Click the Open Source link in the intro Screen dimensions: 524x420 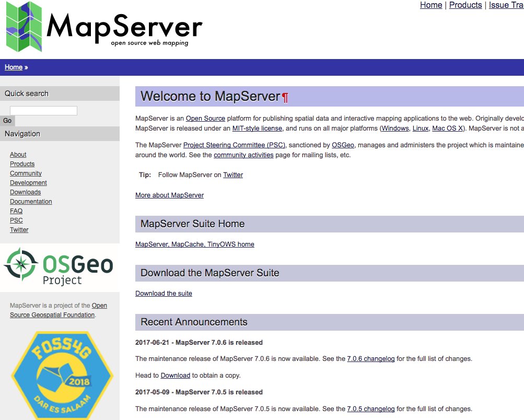(x=205, y=118)
